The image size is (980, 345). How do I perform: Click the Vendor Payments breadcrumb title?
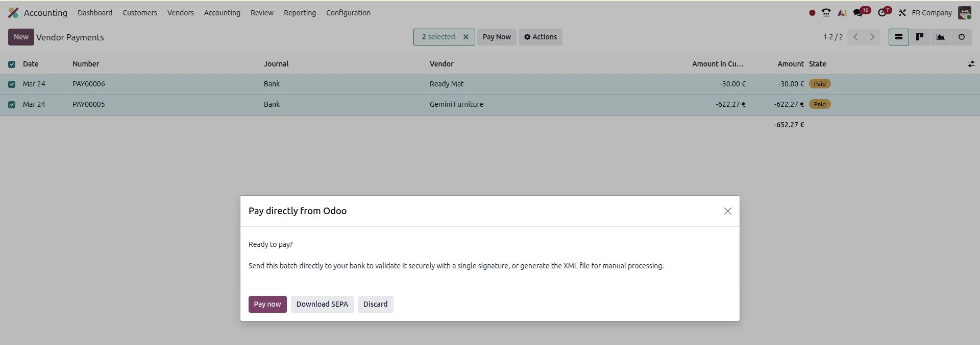(x=70, y=37)
